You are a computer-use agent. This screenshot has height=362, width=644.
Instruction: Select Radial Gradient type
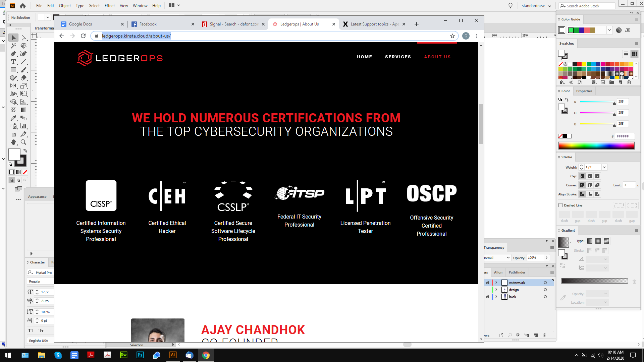(598, 241)
